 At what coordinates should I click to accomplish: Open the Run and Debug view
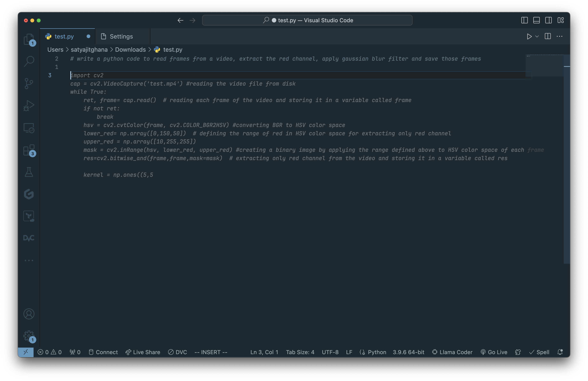point(29,106)
